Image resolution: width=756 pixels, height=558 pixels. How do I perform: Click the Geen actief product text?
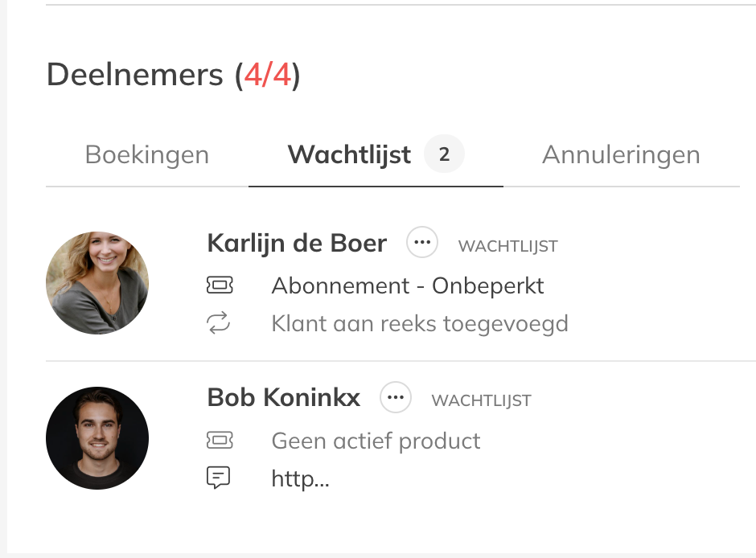point(376,441)
